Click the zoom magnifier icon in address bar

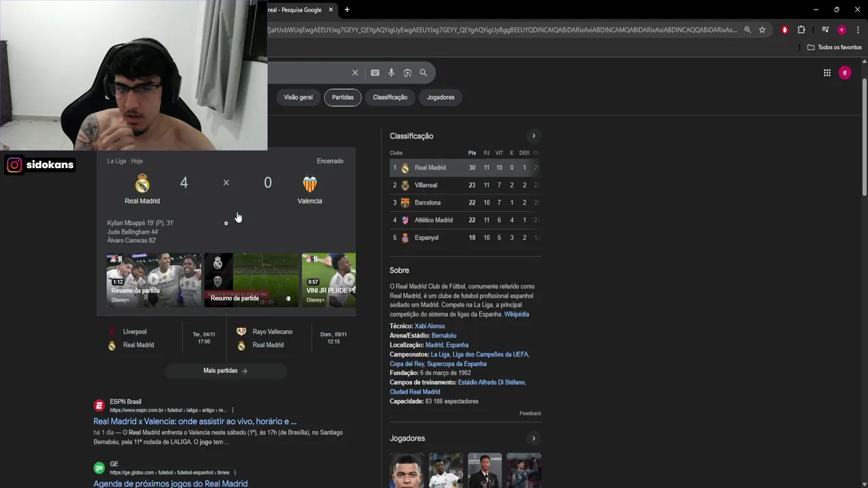click(x=747, y=30)
